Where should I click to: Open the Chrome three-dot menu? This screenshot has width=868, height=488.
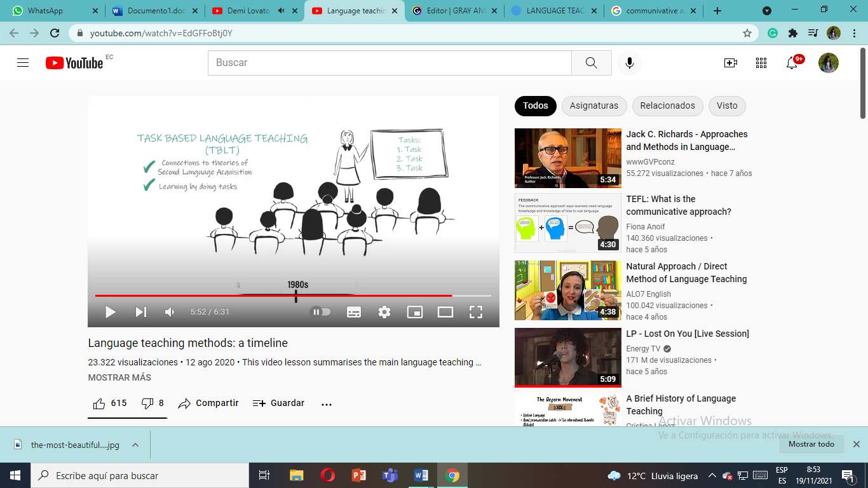[x=853, y=33]
